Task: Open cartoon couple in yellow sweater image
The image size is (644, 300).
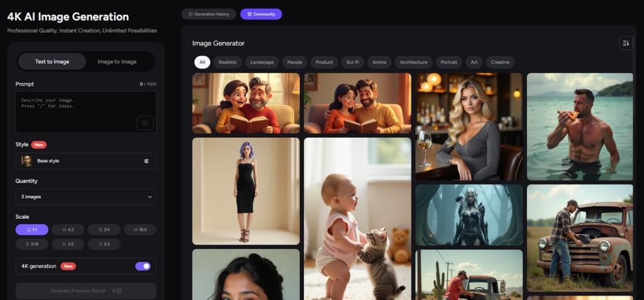Action: (x=357, y=103)
